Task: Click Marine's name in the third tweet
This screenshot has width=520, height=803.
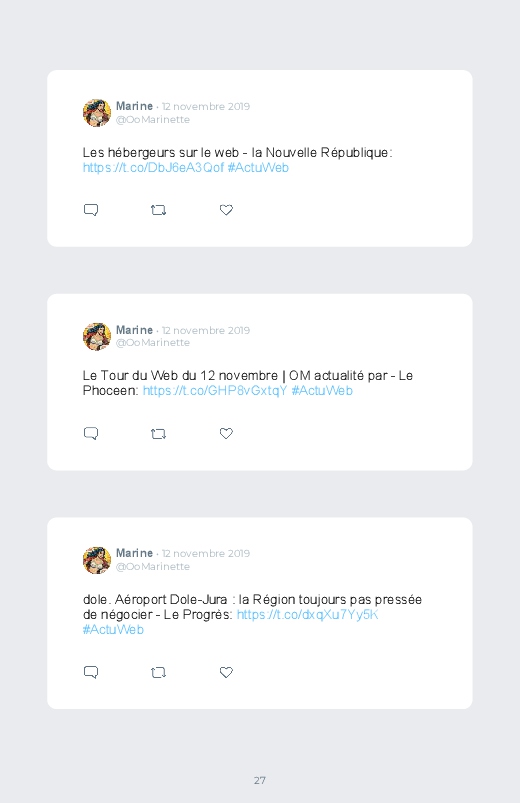Action: (x=134, y=553)
